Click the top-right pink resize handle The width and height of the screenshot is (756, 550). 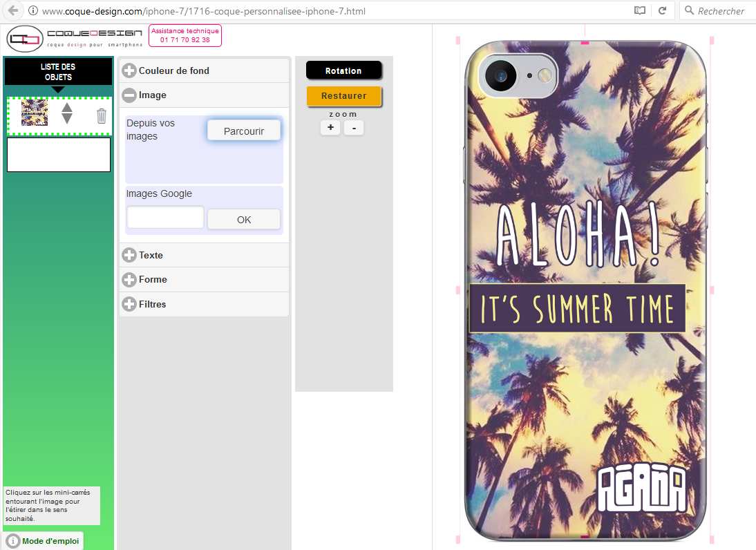point(712,41)
